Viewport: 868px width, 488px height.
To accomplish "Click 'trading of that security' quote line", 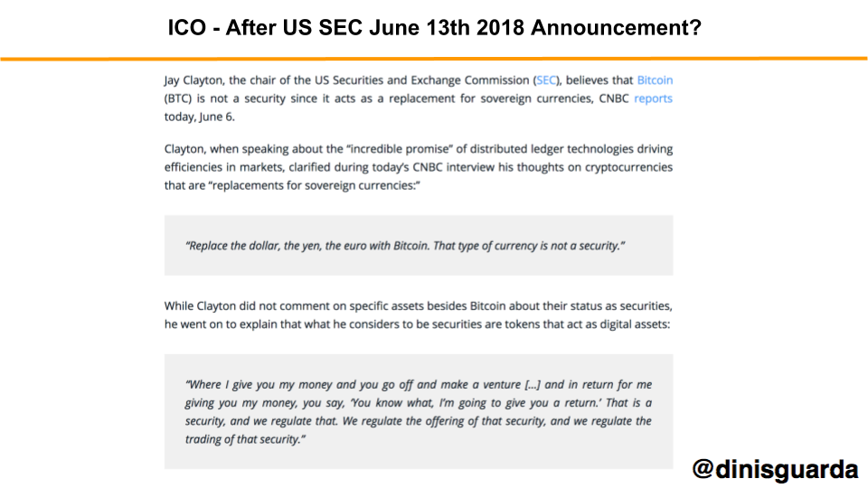I will point(245,439).
